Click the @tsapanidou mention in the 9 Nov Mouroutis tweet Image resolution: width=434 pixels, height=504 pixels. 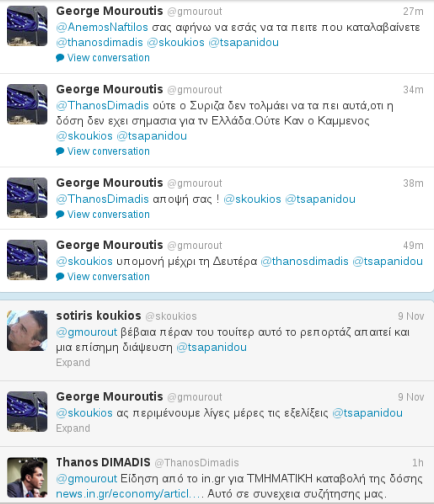[x=367, y=413]
